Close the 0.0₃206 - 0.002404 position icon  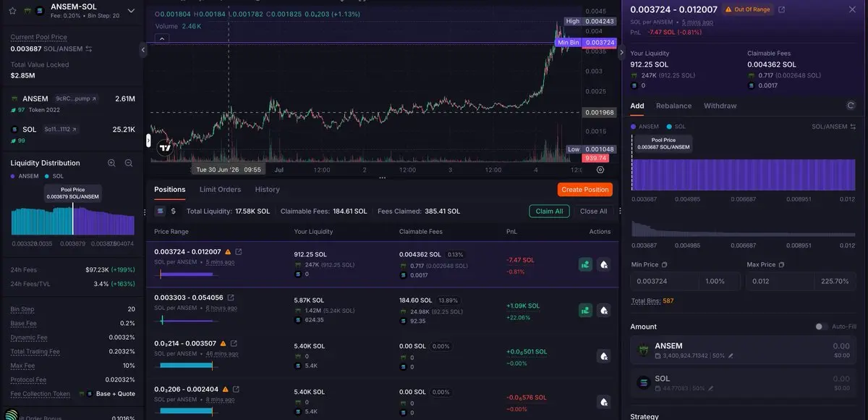(x=604, y=402)
